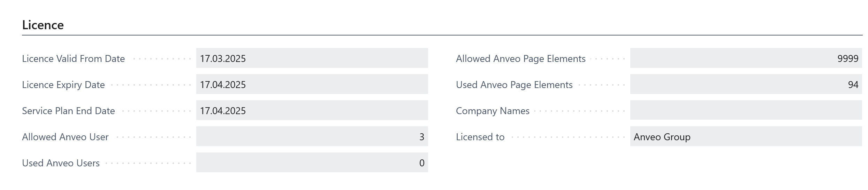
Task: Click the Allowed Anveo Page Elements field
Action: 746,58
